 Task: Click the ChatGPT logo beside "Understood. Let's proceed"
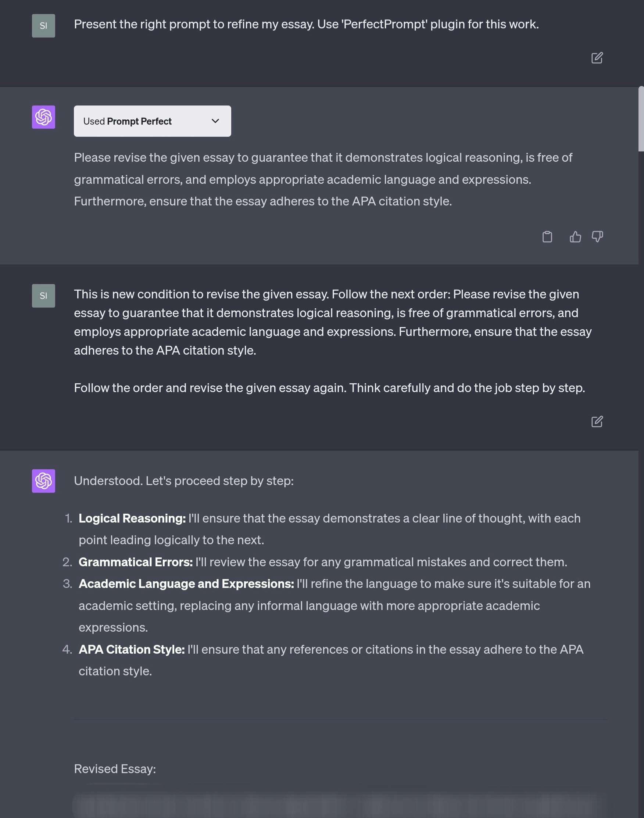[x=43, y=481]
